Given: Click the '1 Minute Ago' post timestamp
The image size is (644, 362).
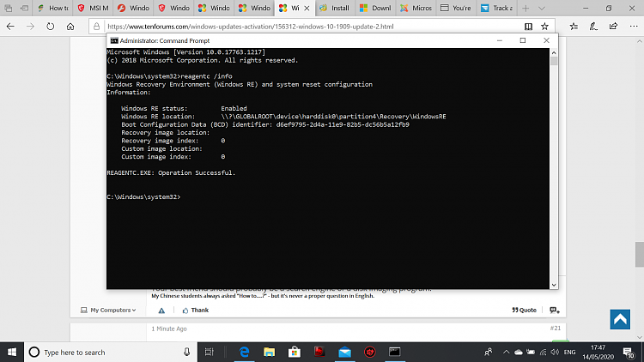Looking at the screenshot, I should (169, 329).
